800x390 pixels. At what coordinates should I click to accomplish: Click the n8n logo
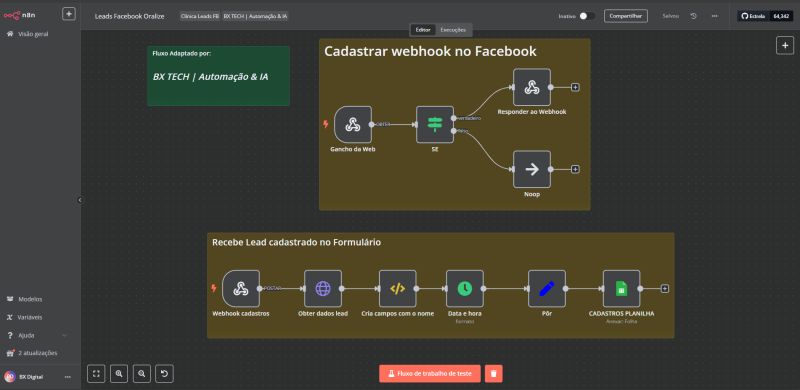(19, 15)
